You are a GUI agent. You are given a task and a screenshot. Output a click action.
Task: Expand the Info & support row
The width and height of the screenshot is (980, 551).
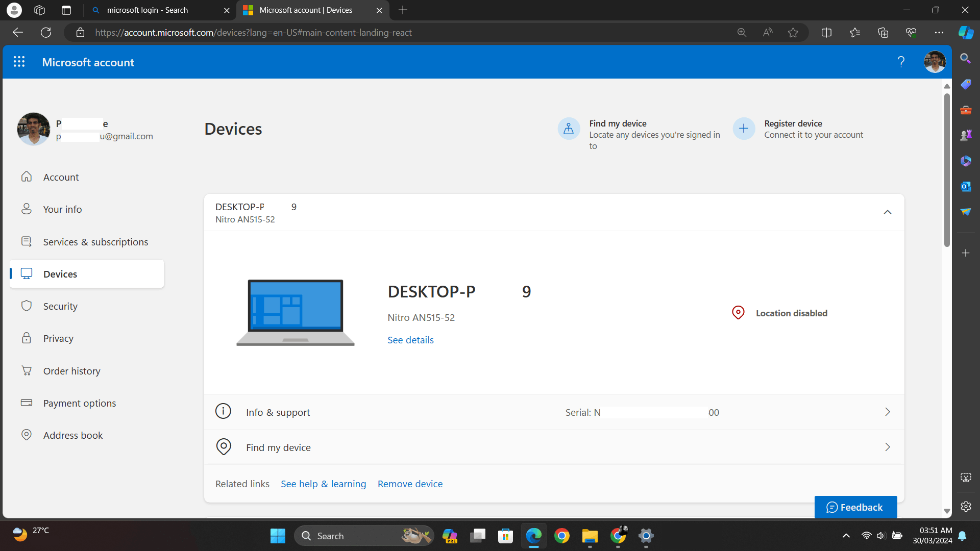pyautogui.click(x=887, y=412)
